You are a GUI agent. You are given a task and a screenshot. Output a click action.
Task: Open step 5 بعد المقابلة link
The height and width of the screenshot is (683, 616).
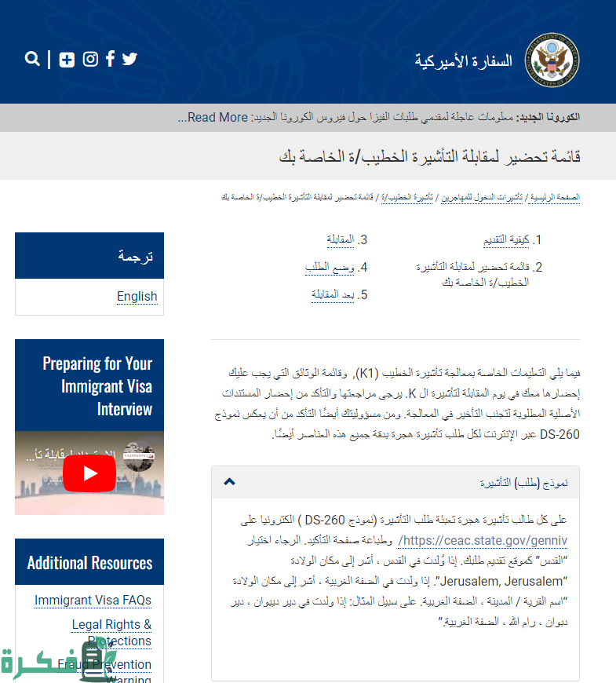(333, 294)
